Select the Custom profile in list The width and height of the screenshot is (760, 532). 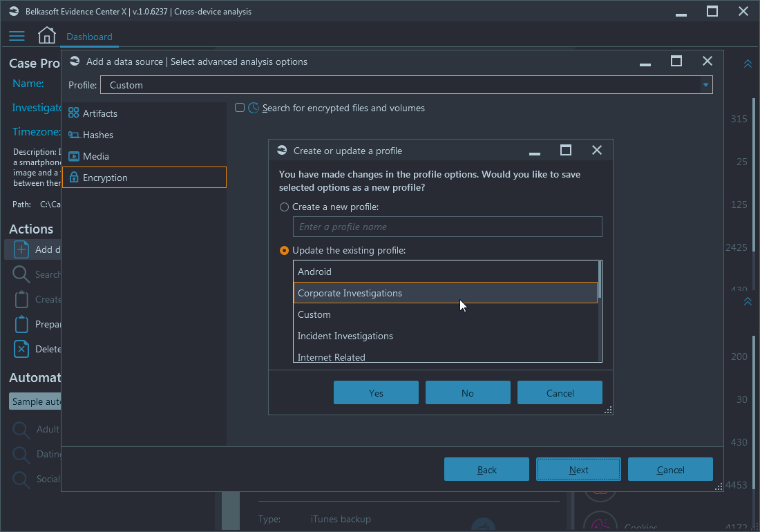point(445,314)
